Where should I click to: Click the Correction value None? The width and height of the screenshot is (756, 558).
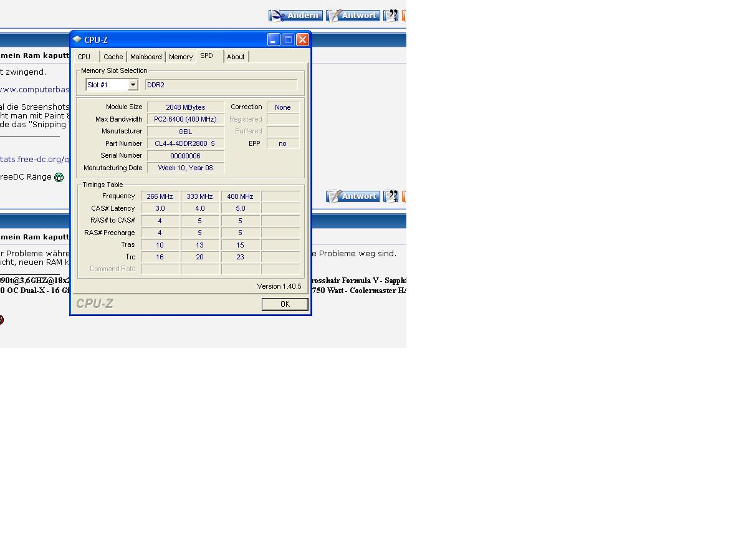pos(283,107)
